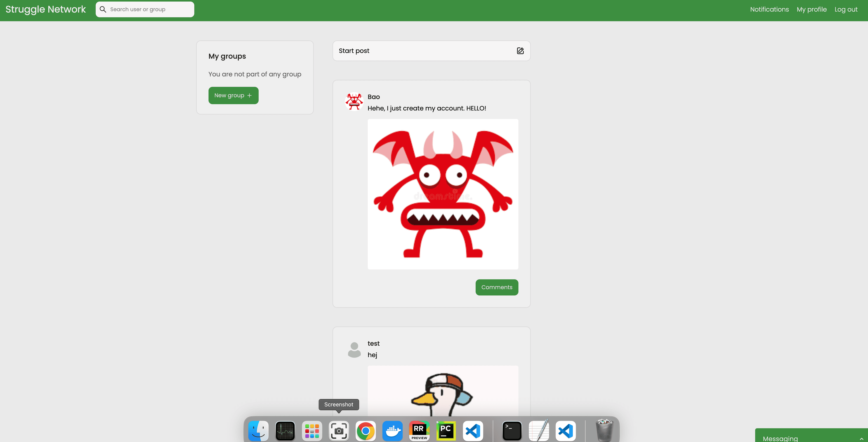Open the Screenshot app in the dock

point(339,430)
